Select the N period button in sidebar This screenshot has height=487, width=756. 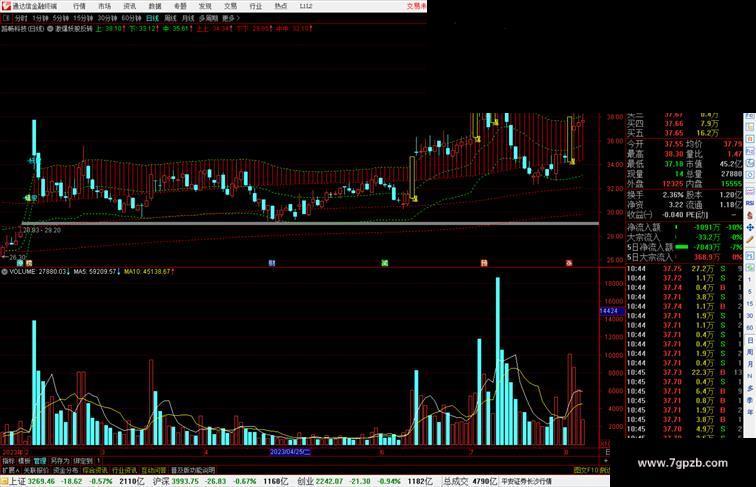coord(750,376)
